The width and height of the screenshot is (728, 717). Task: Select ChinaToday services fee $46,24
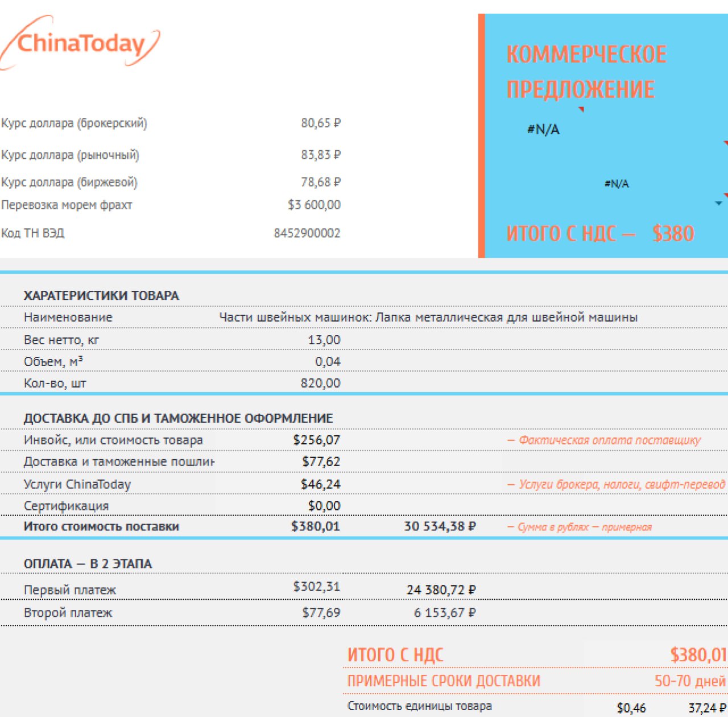[320, 484]
